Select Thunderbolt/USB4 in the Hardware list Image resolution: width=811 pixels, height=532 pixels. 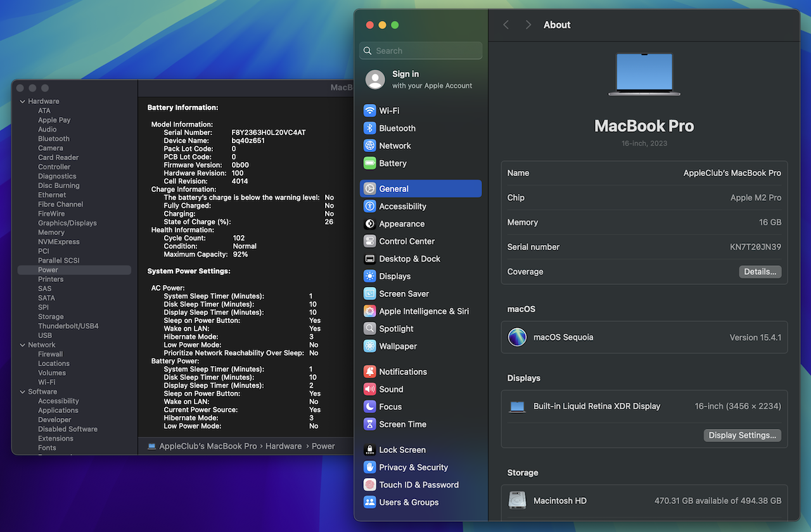(x=68, y=326)
